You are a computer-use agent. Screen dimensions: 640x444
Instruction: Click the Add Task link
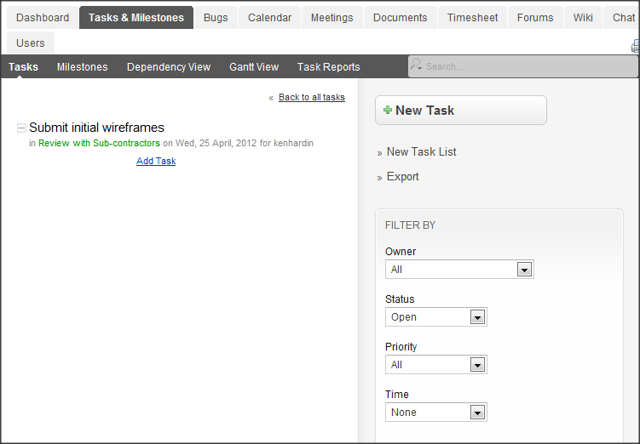[x=156, y=161]
